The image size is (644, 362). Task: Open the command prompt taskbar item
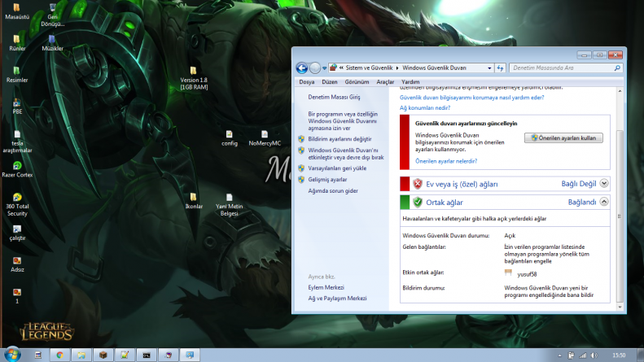[x=147, y=355]
